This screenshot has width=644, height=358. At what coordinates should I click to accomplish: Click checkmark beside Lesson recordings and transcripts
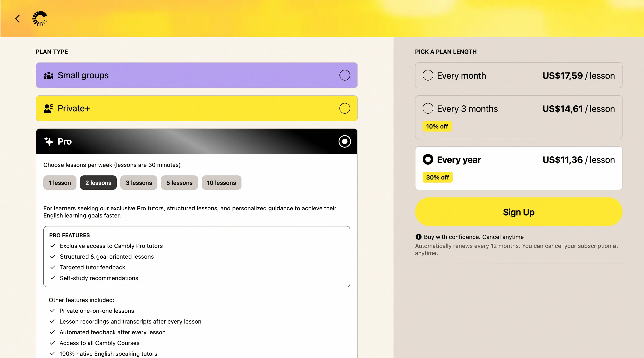tap(52, 321)
